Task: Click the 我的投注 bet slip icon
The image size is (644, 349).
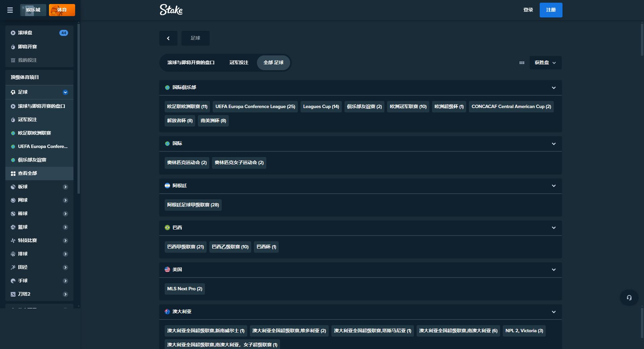Action: [x=13, y=60]
